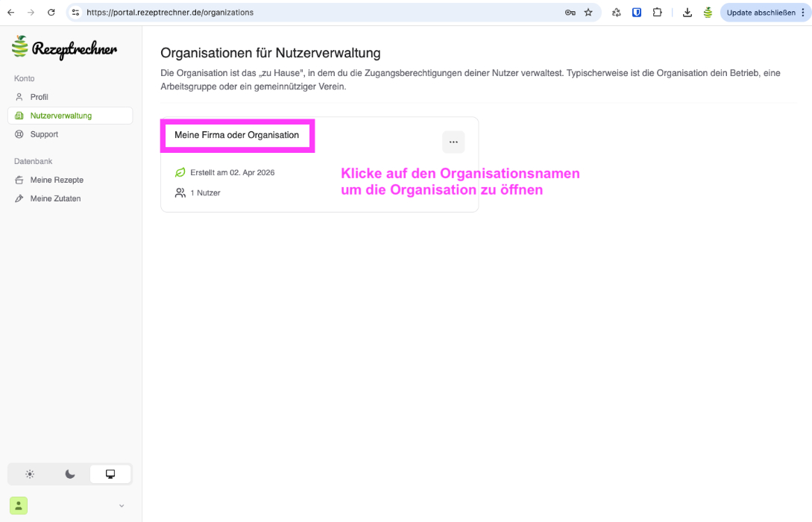The image size is (812, 522).
Task: Switch to dark theme moon icon
Action: coord(70,474)
